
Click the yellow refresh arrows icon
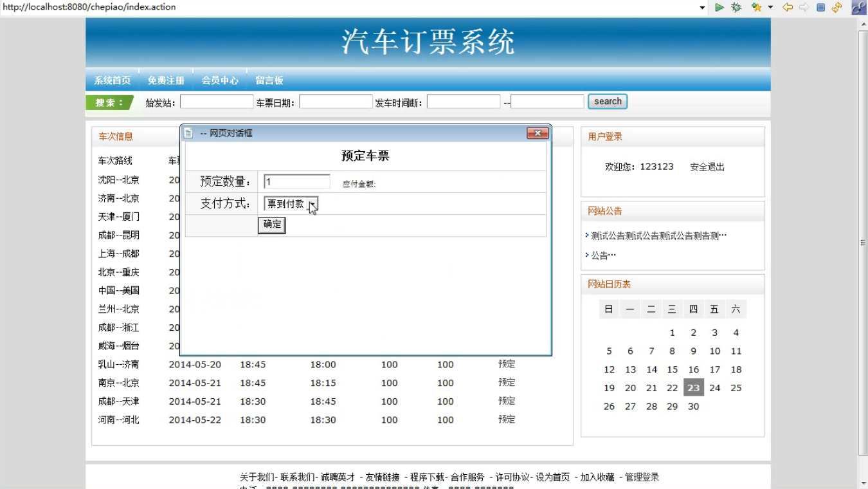coord(836,7)
